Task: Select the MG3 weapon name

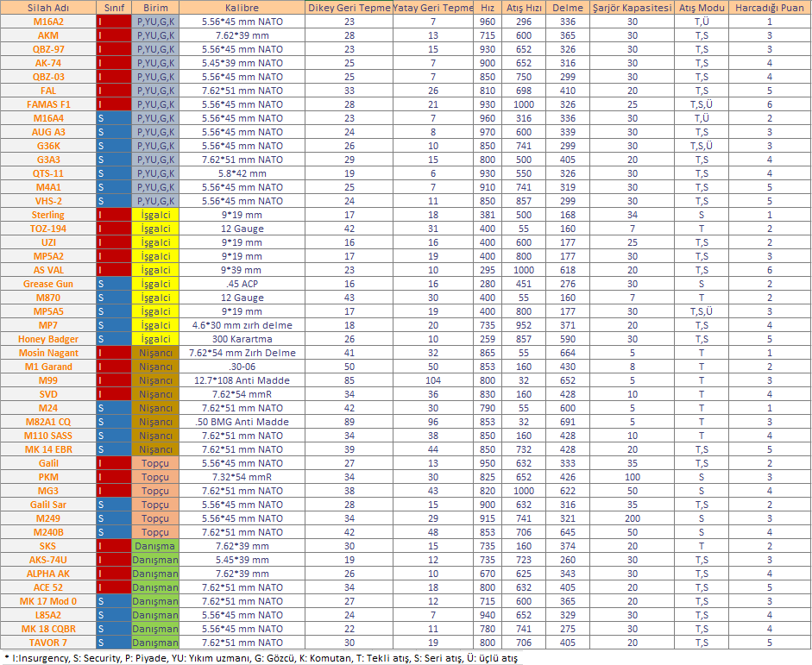Action: tap(48, 491)
